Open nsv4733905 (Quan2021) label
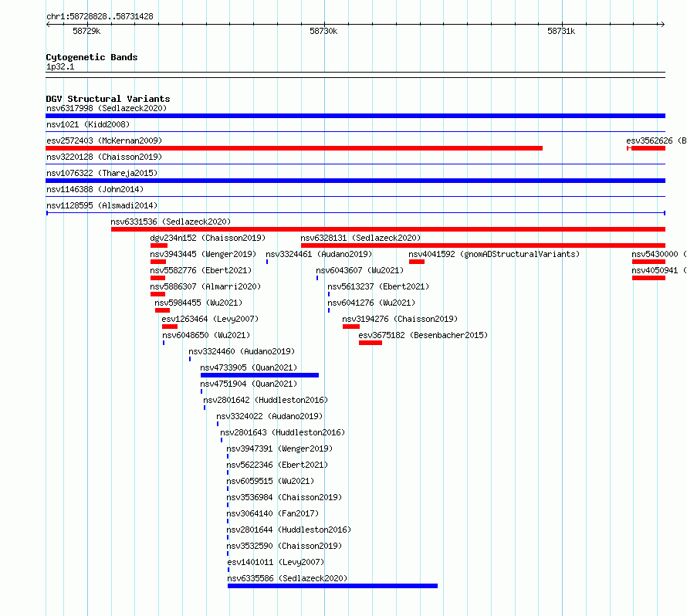 click(x=249, y=367)
